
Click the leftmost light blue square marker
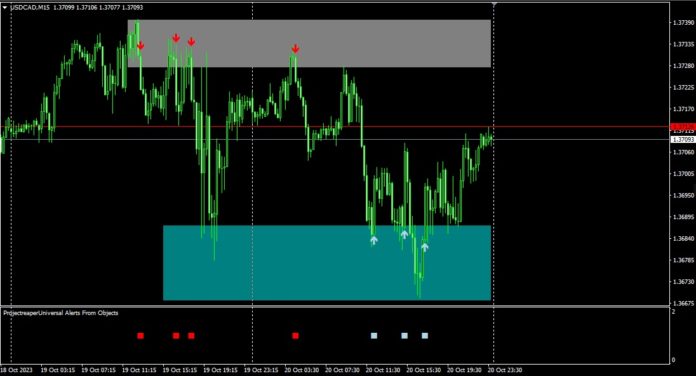click(x=374, y=336)
